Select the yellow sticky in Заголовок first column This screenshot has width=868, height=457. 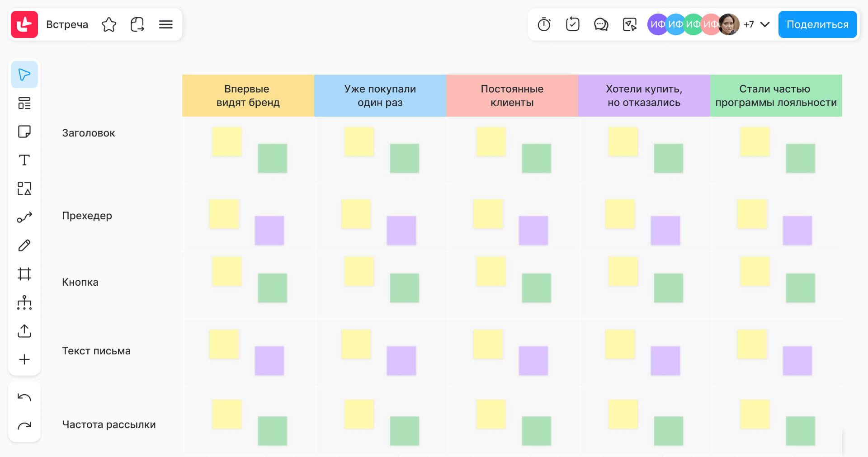click(227, 141)
